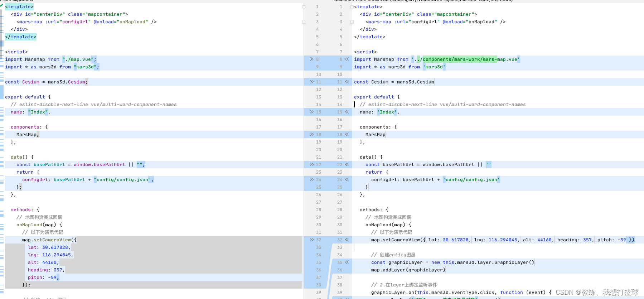Click 'const Cesium' line in left pane
This screenshot has width=644, height=299.
[47, 82]
